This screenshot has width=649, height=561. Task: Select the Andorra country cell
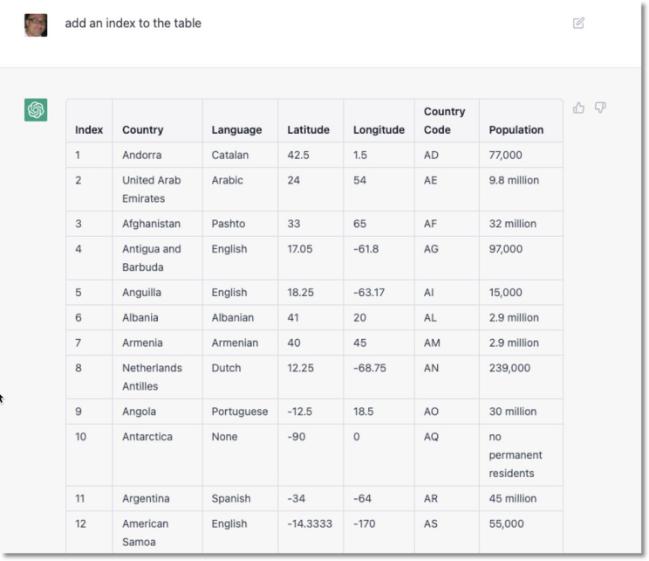(141, 155)
